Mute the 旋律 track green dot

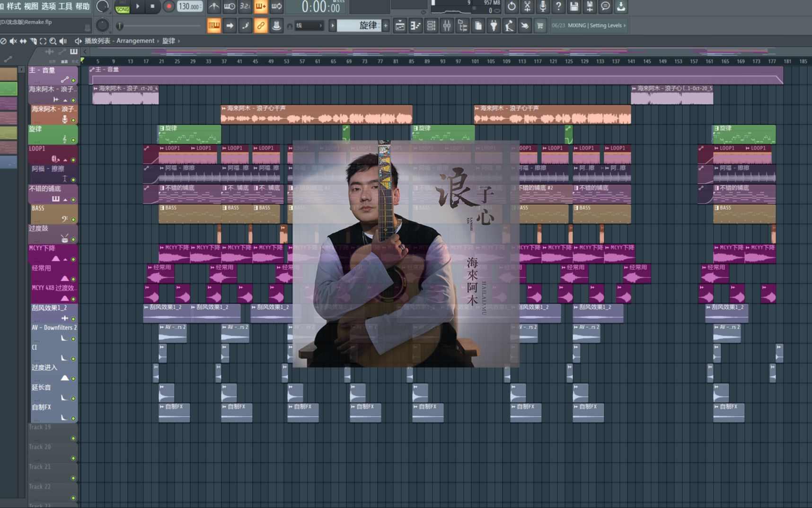(x=73, y=140)
